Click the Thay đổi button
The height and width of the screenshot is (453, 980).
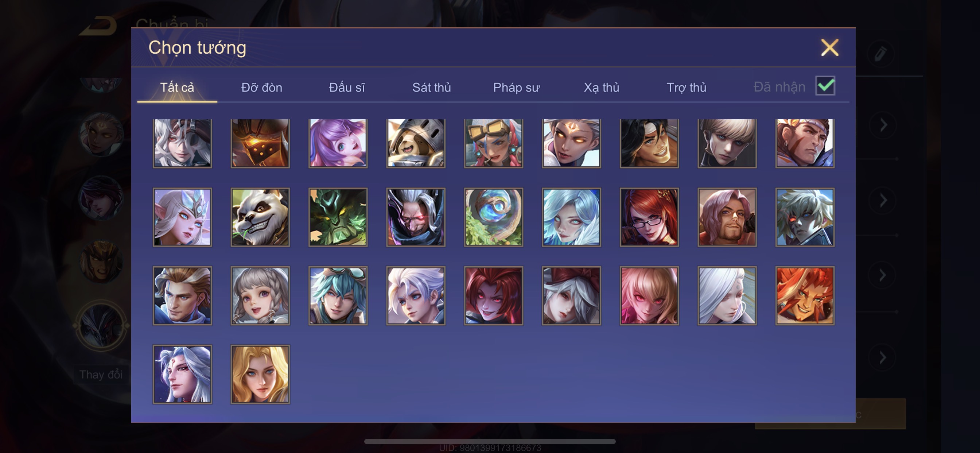click(x=101, y=375)
